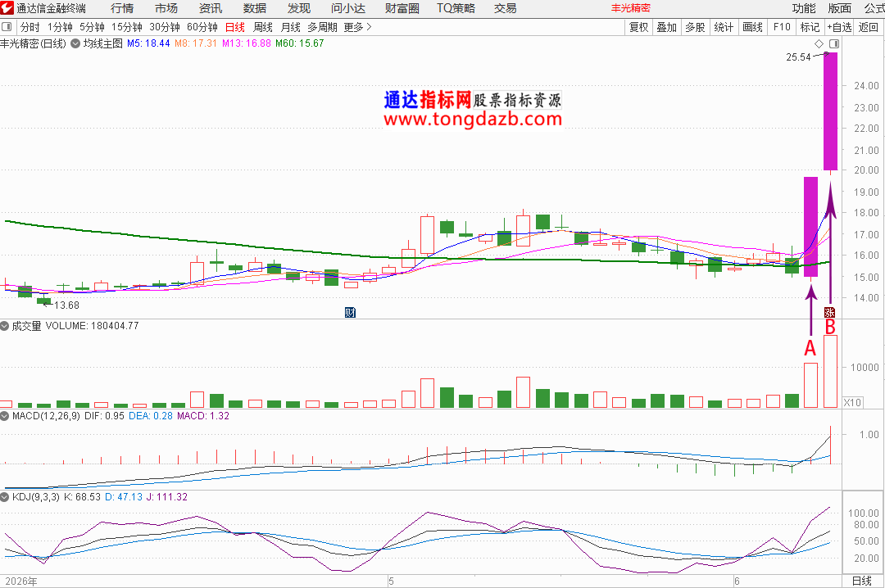885x588 pixels.
Task: Click the diamond marker icon above chart
Action: coord(819,43)
